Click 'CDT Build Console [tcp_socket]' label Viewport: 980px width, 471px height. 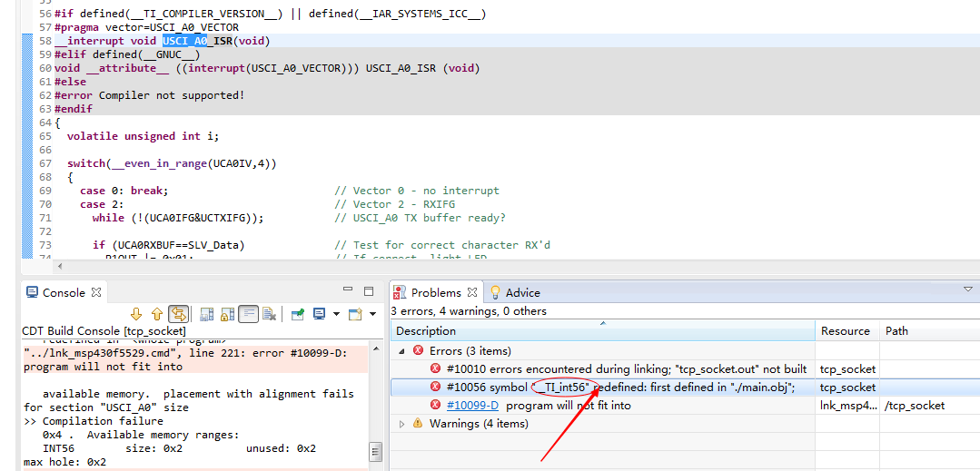(104, 330)
